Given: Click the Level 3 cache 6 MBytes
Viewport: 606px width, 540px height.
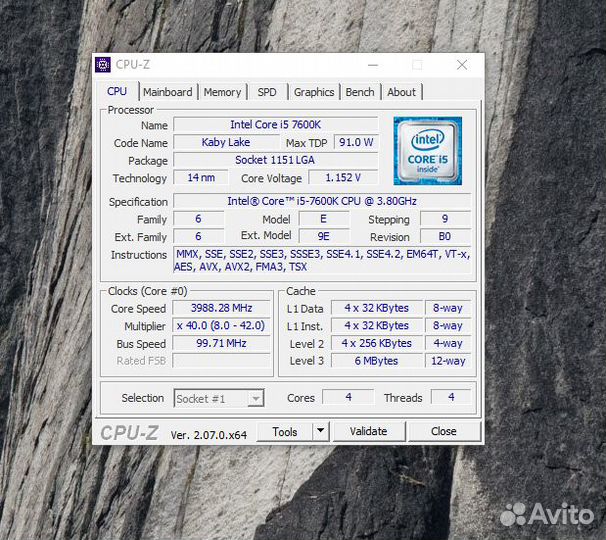Looking at the screenshot, I should [377, 361].
